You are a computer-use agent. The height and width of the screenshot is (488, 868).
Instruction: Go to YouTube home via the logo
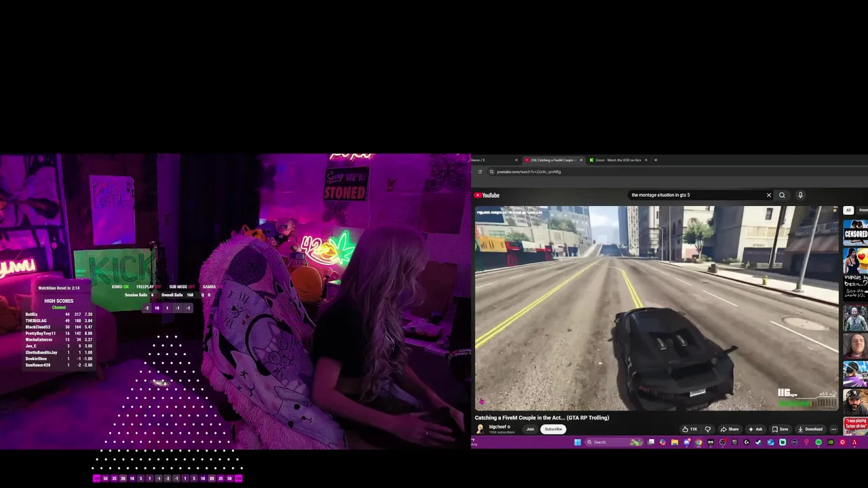487,195
